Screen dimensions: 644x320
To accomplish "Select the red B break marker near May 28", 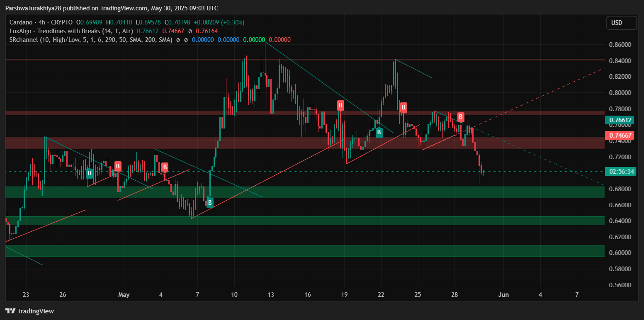I will pos(460,117).
